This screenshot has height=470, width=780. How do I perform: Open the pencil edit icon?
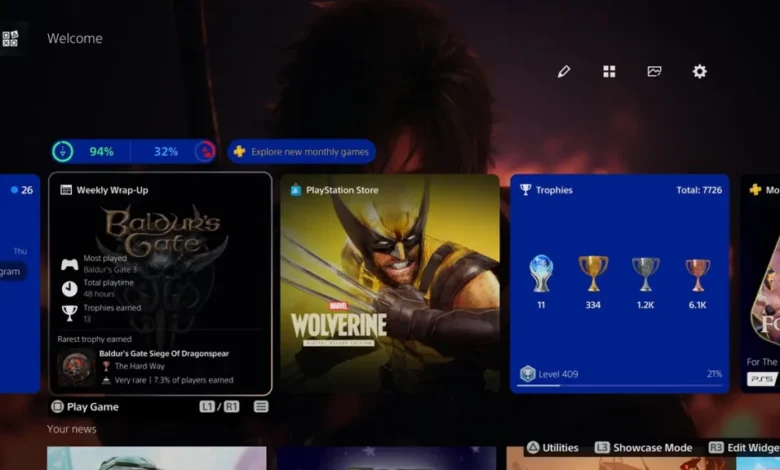tap(564, 72)
